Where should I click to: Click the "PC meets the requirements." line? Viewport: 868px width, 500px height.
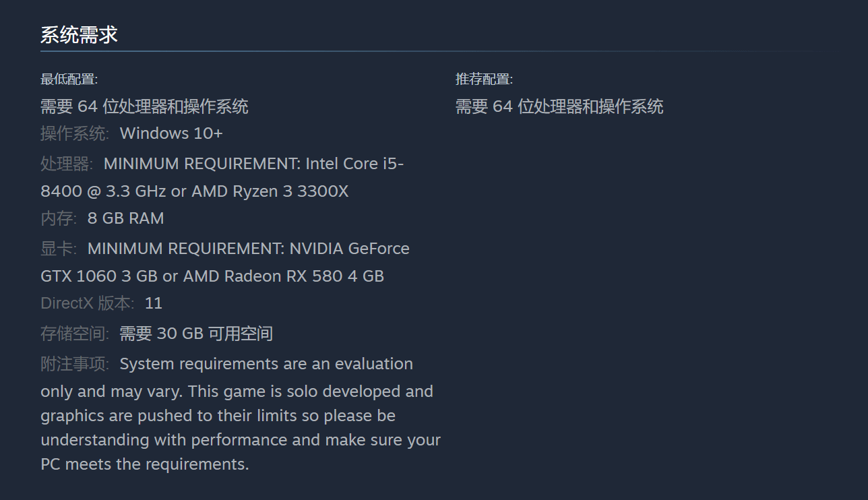(x=145, y=464)
